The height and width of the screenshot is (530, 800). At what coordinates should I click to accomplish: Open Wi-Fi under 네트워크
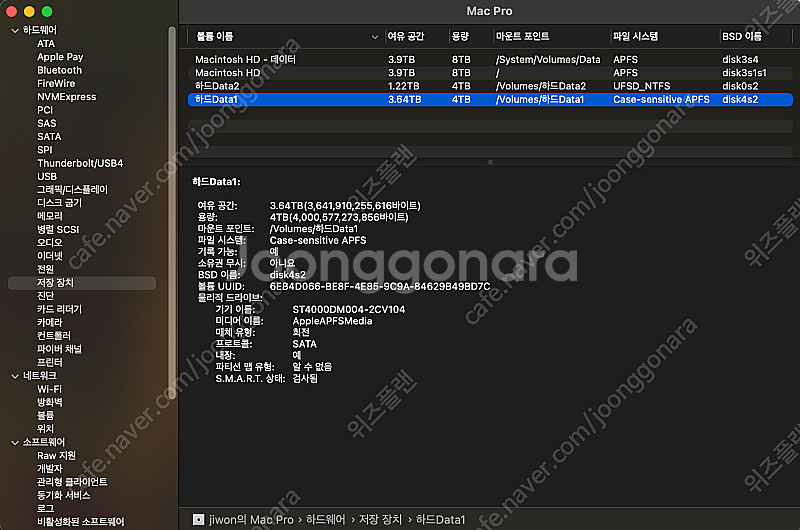(49, 389)
